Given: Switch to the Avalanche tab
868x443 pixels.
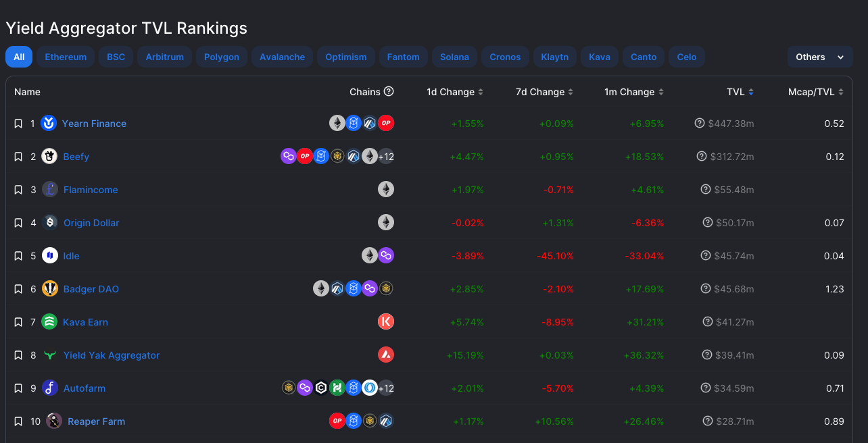Looking at the screenshot, I should tap(283, 57).
